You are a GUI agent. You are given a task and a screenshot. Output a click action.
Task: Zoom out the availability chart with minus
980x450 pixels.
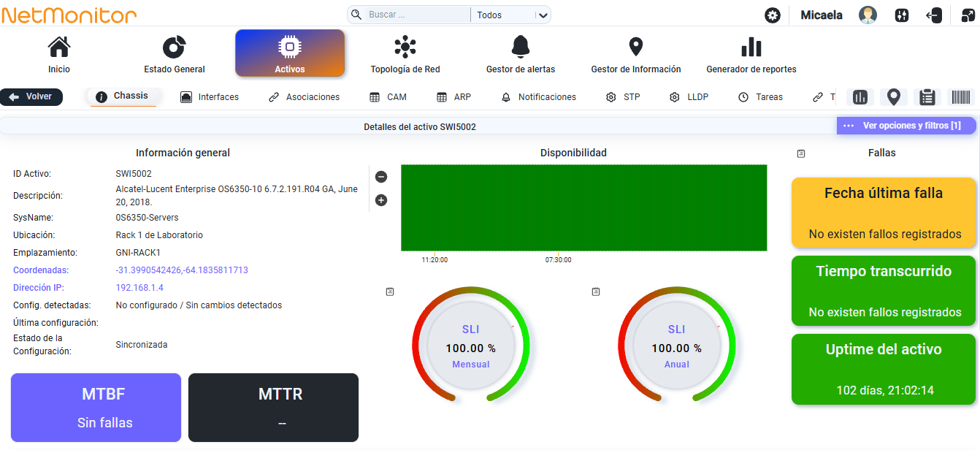381,177
